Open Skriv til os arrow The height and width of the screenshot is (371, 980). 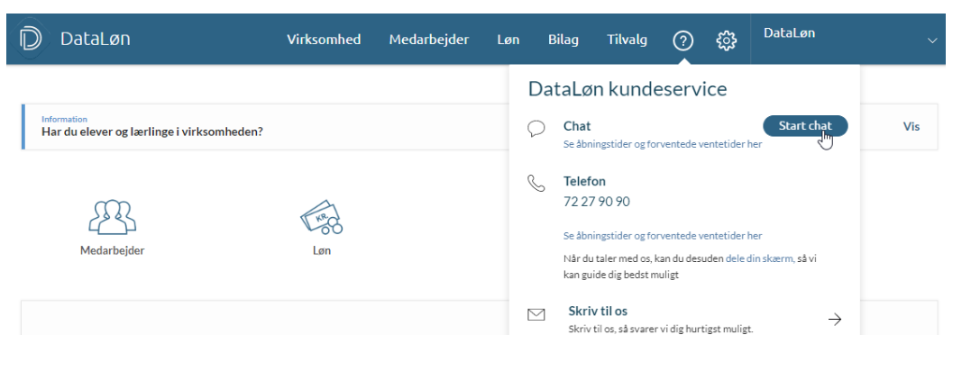pos(834,318)
